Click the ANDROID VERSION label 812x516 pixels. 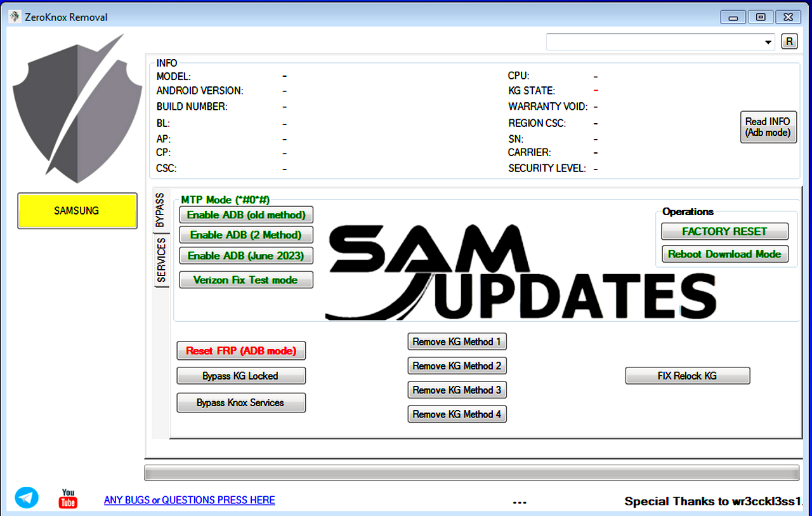tap(200, 91)
